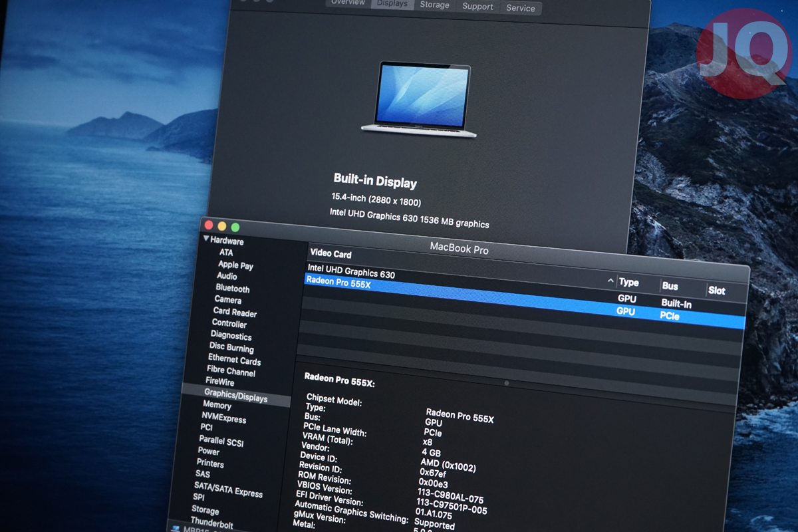Viewport: 798px width, 532px height.
Task: Select Audio in the sidebar
Action: coord(227,276)
